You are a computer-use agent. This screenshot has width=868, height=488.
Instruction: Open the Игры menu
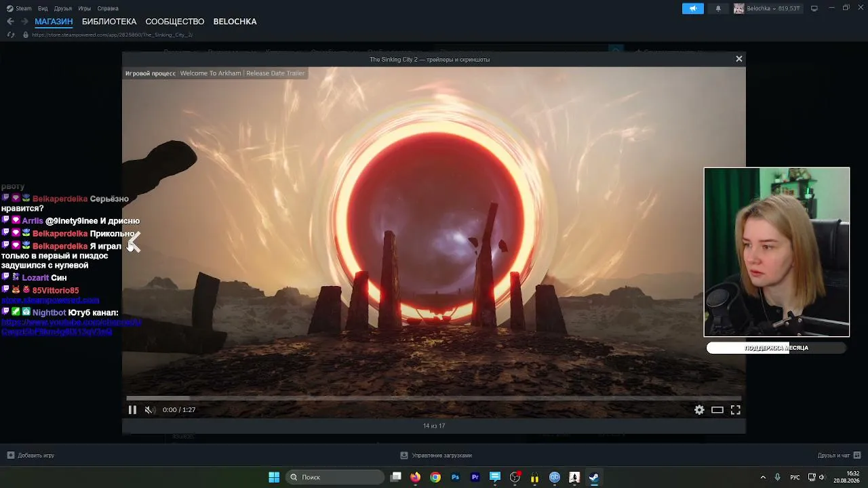click(85, 8)
